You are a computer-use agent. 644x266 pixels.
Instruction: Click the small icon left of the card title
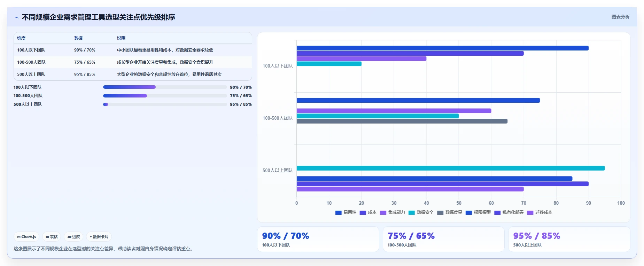pyautogui.click(x=16, y=17)
